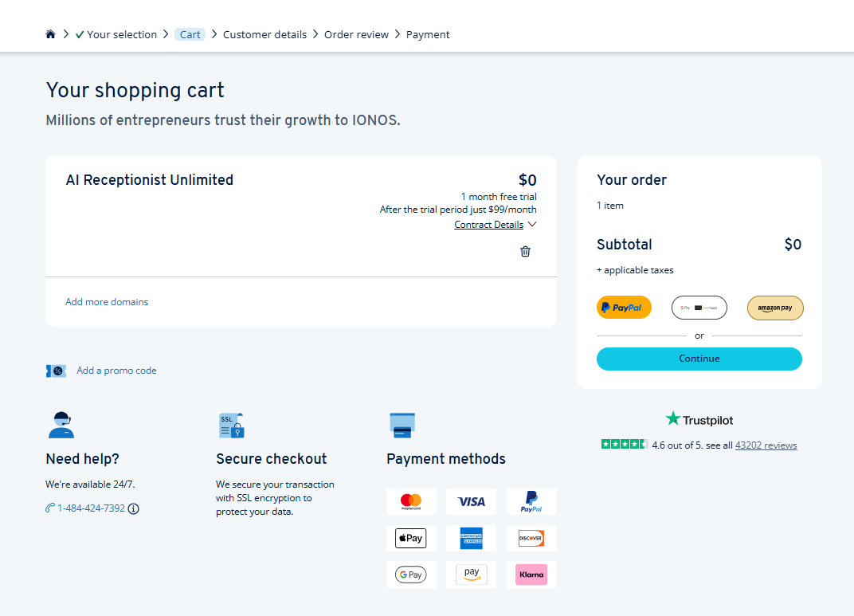Click the support agent headset icon
This screenshot has width=854, height=616.
click(x=61, y=425)
